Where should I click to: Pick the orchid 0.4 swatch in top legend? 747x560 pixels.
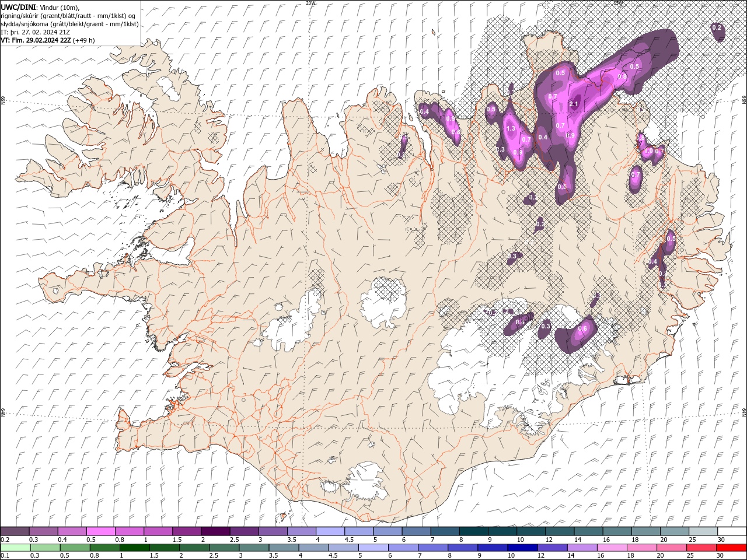(x=72, y=531)
